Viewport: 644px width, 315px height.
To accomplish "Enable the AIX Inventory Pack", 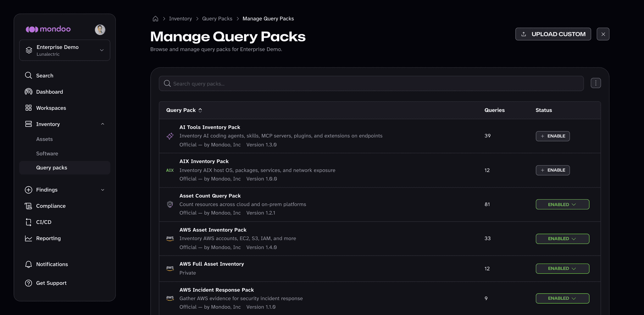I will (552, 170).
